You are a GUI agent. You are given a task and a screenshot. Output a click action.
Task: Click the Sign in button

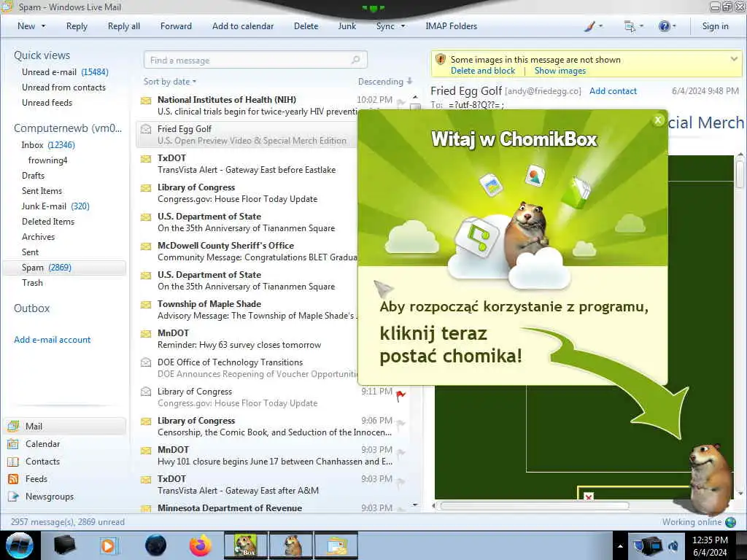tap(715, 26)
